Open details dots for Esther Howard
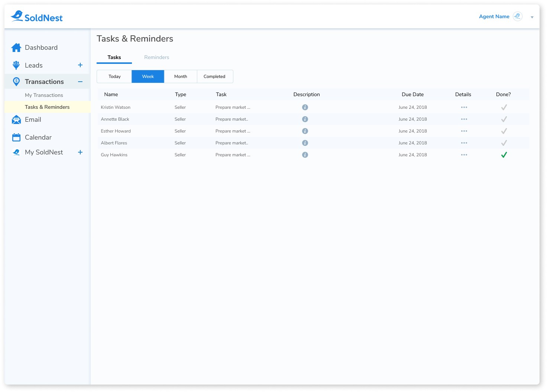 (464, 131)
